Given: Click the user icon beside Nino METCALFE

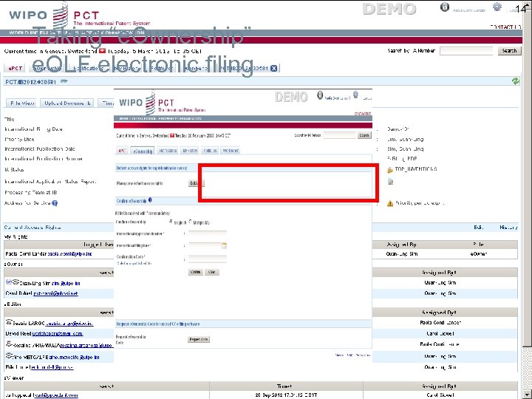Looking at the screenshot, I should (9, 356).
